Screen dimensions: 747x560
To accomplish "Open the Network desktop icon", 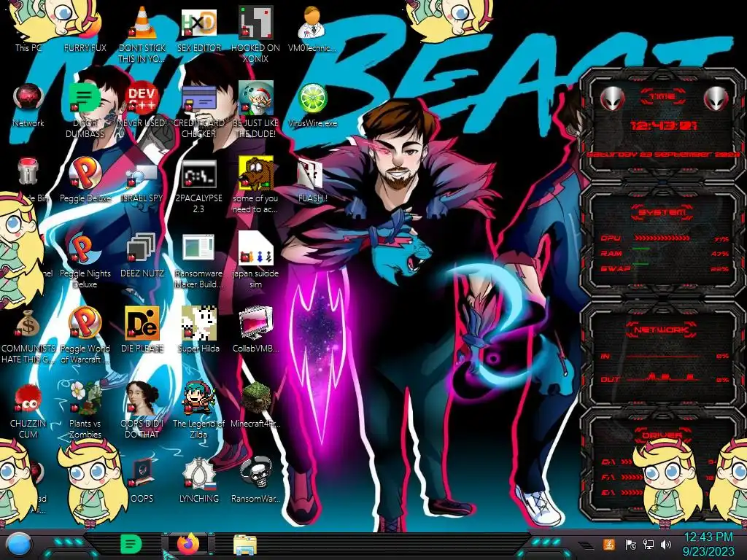I will (x=28, y=105).
